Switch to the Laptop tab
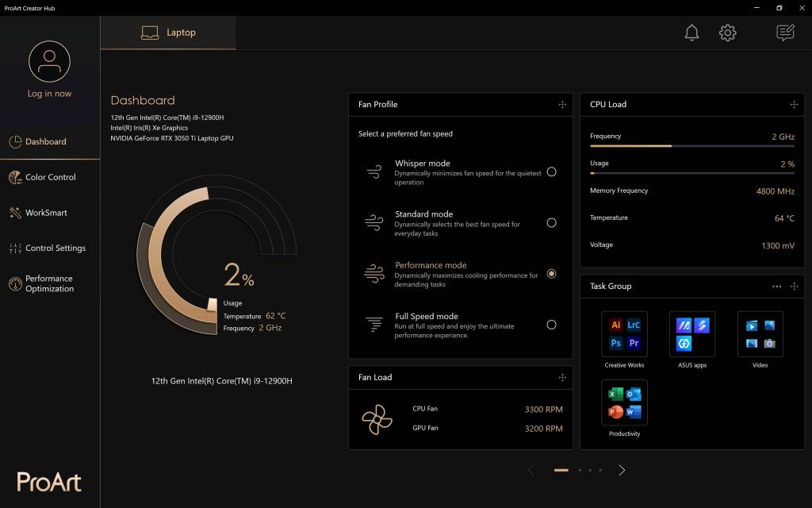Screen dimensions: 812x508 [168, 33]
